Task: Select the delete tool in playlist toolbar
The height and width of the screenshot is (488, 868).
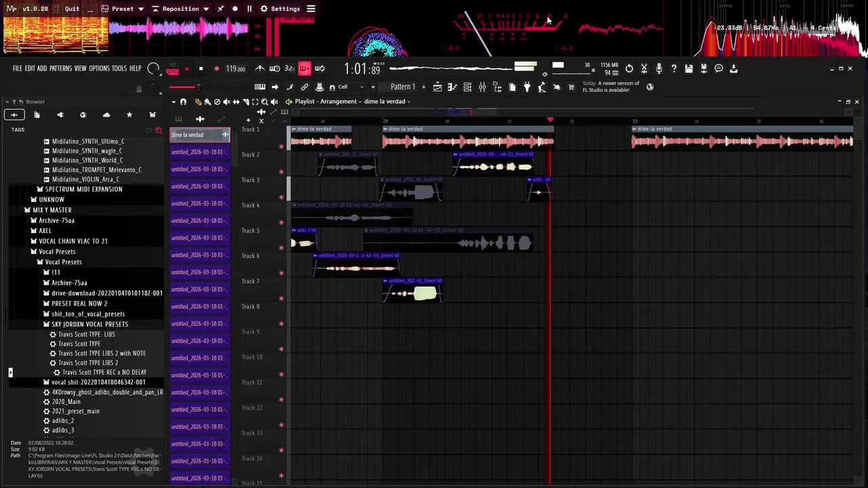Action: coord(217,102)
